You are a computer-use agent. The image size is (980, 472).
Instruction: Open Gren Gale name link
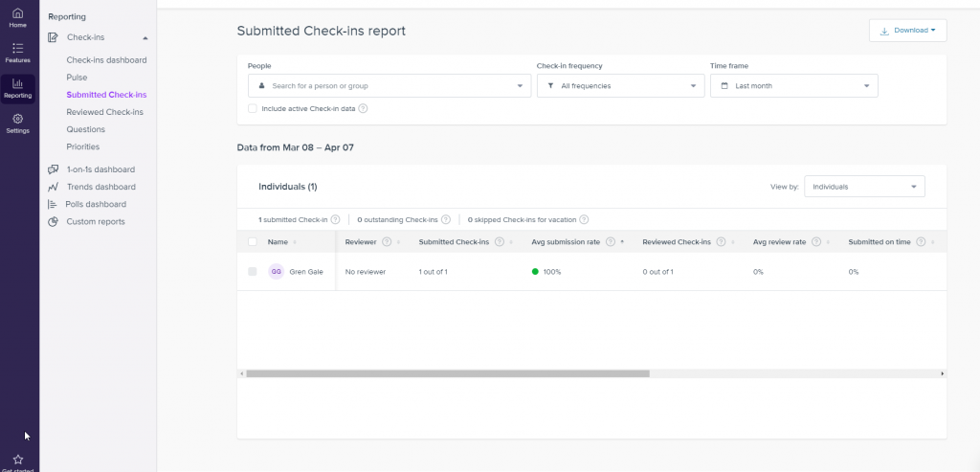(x=306, y=272)
